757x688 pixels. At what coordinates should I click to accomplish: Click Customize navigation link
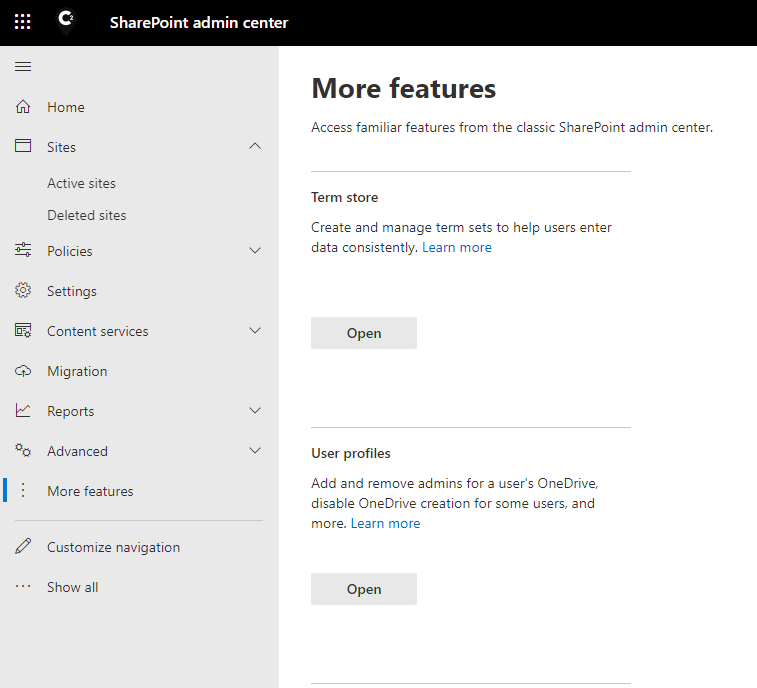(113, 547)
